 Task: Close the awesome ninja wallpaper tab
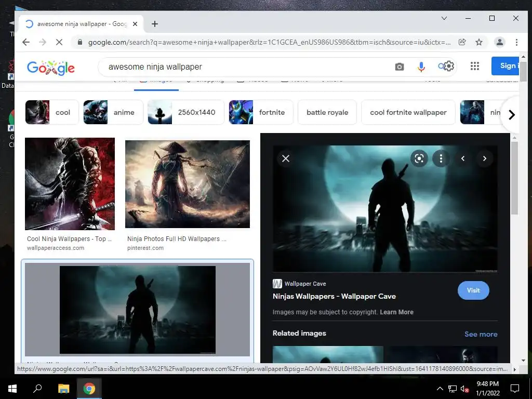tap(135, 24)
